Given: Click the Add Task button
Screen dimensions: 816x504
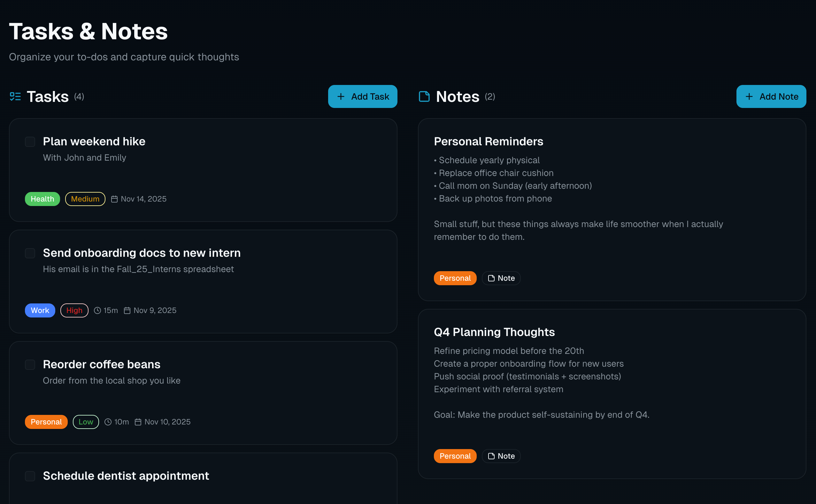Looking at the screenshot, I should pos(363,96).
